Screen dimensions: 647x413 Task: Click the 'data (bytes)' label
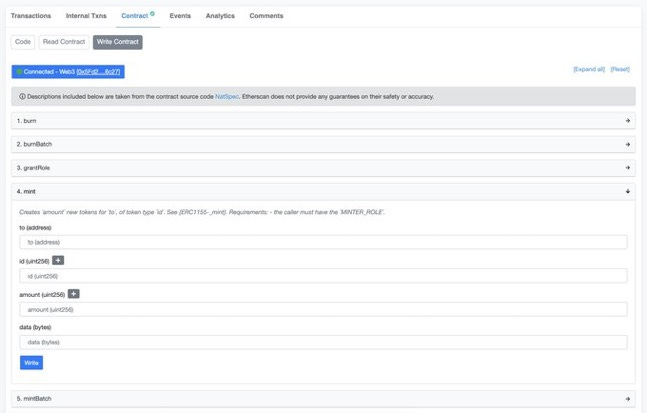coord(35,327)
